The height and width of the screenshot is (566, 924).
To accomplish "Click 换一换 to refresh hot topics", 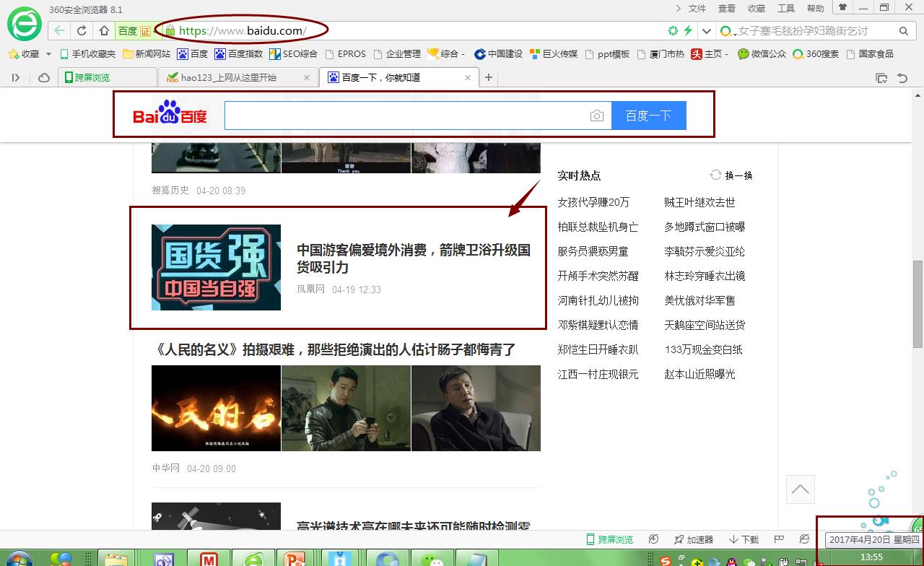I will tap(732, 175).
